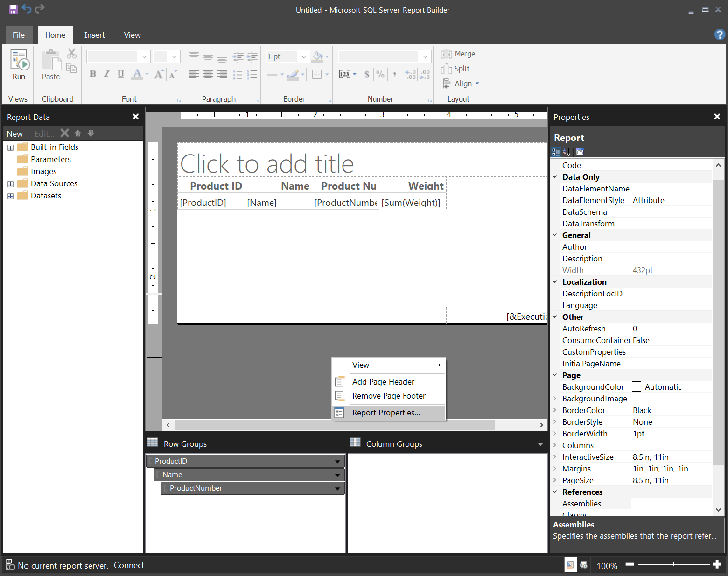Collapse the Localization property category
This screenshot has width=728, height=576.
(555, 281)
